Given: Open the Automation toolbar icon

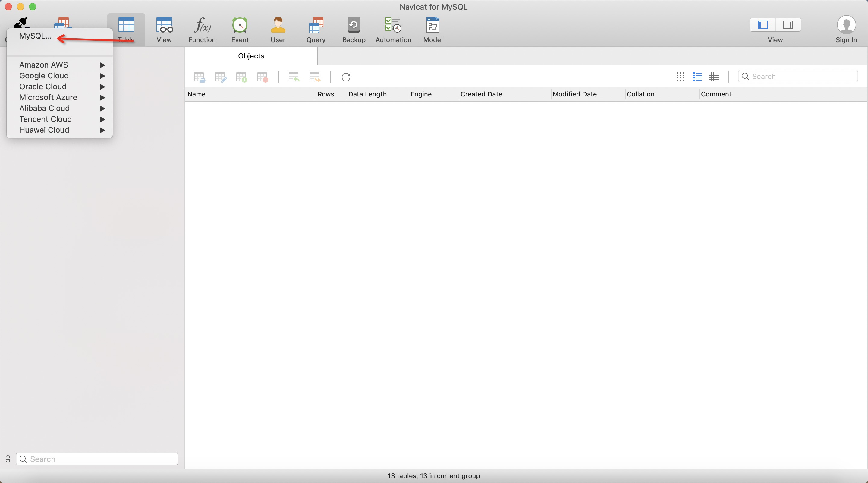Looking at the screenshot, I should coord(393,25).
